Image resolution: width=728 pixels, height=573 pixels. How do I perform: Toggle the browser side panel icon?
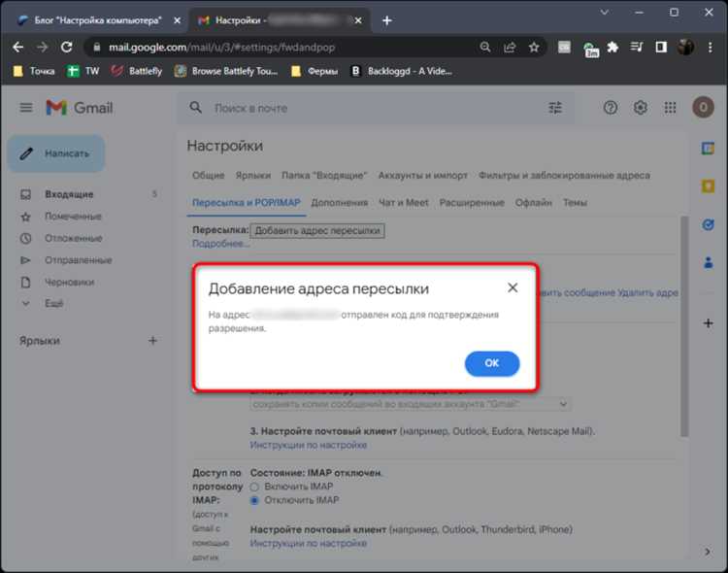pos(661,47)
